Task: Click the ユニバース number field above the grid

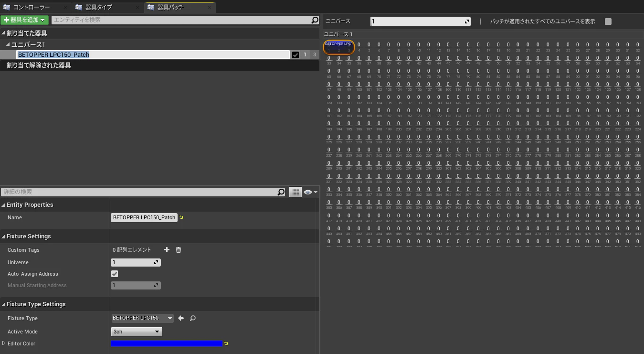Action: [421, 21]
